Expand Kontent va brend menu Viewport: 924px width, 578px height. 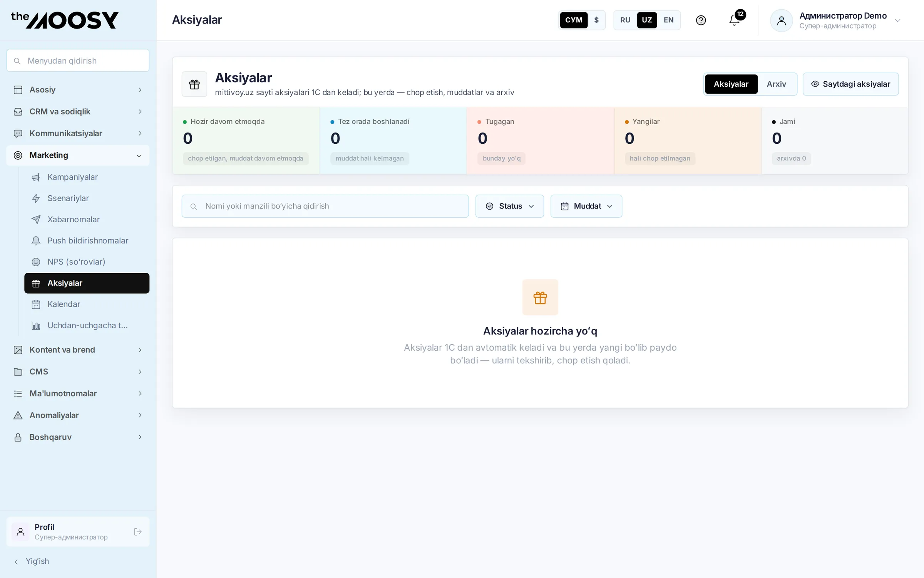point(78,350)
